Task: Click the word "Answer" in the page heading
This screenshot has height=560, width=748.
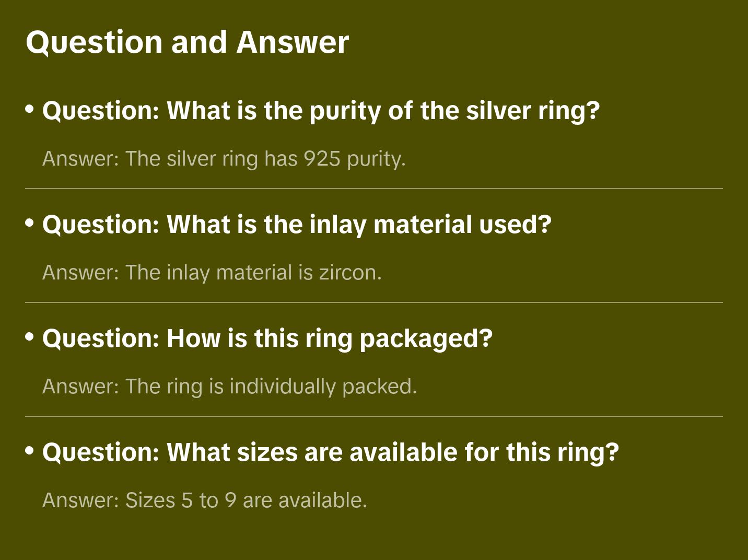Action: pyautogui.click(x=293, y=42)
